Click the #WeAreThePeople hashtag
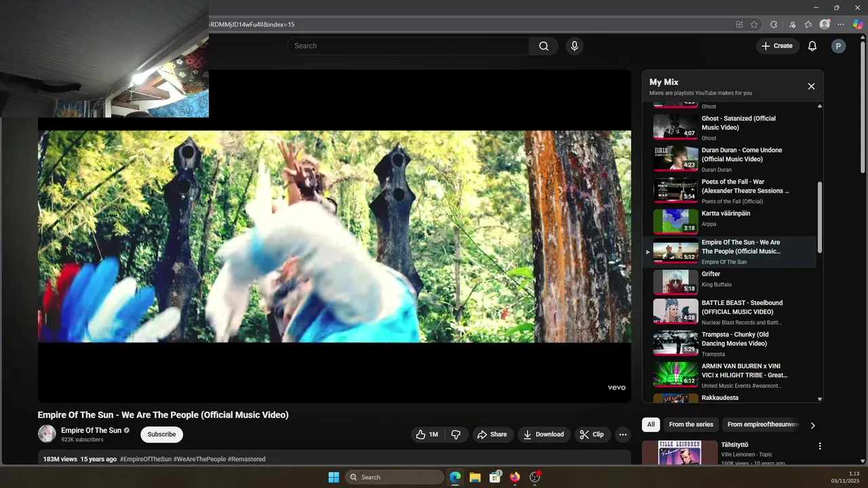This screenshot has height=488, width=868. [x=199, y=460]
